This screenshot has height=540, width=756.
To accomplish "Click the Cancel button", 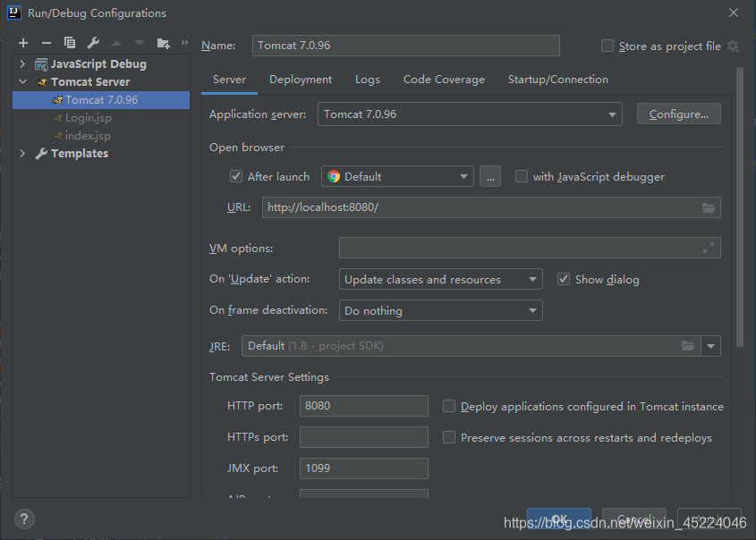I will [634, 519].
